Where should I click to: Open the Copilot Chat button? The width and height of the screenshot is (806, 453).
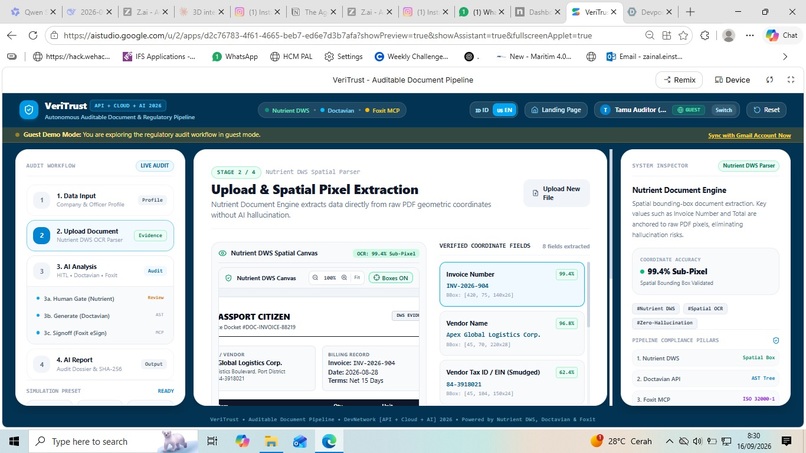point(781,35)
